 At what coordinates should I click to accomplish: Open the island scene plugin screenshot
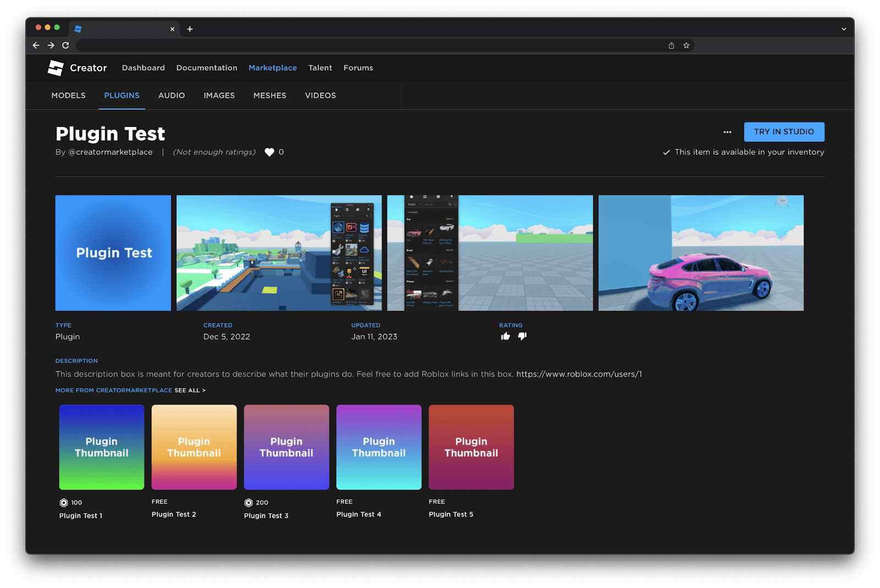coord(279,253)
